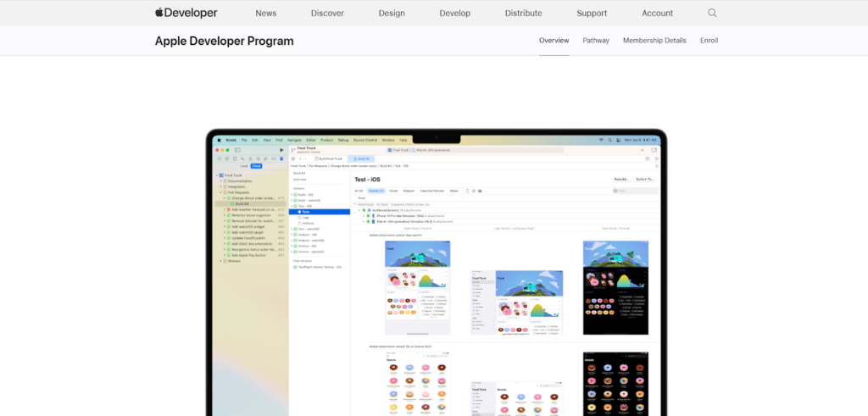Screen dimensions: 868x416
Task: Select the Refactor donut organizer row
Action: click(250, 215)
